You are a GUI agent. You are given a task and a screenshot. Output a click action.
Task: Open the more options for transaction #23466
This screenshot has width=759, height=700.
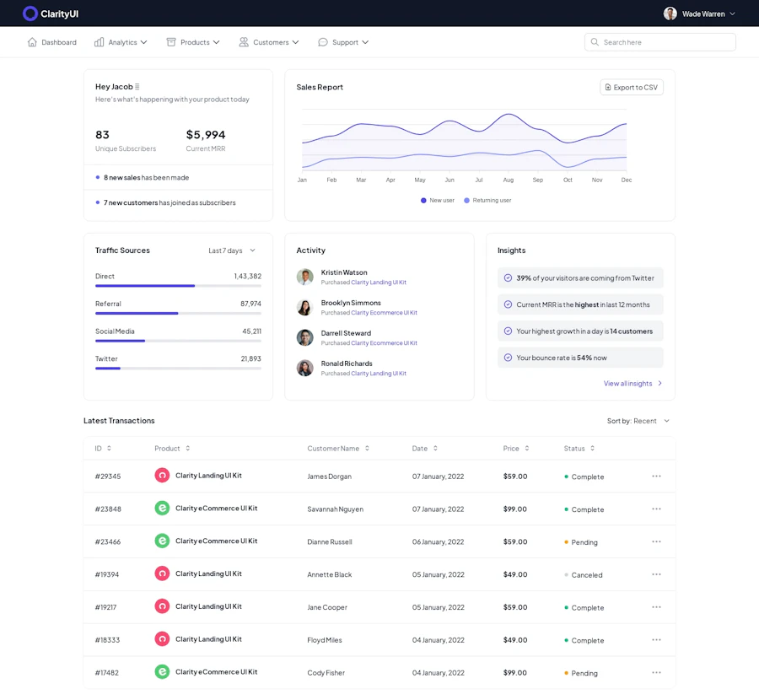pyautogui.click(x=656, y=541)
